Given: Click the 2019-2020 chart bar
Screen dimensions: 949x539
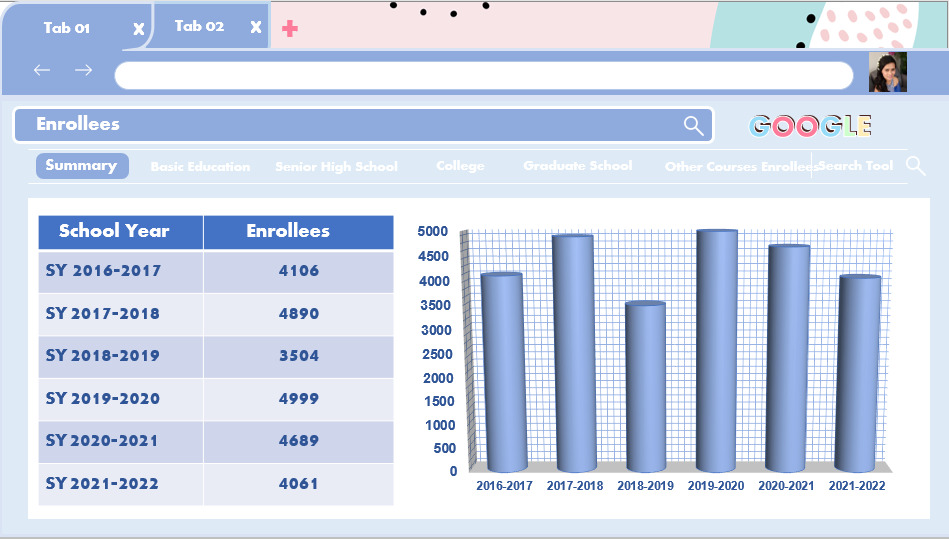Looking at the screenshot, I should [x=717, y=351].
